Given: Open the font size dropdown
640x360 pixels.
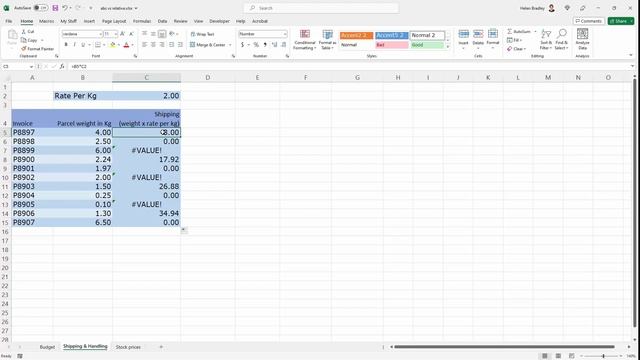Looking at the screenshot, I should coord(116,34).
